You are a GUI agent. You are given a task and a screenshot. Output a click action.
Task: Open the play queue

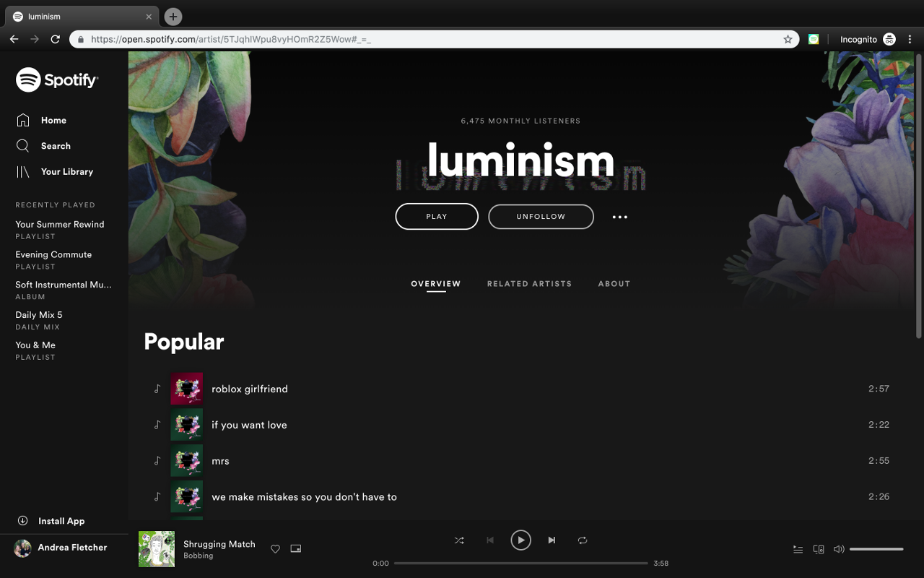[x=798, y=549]
